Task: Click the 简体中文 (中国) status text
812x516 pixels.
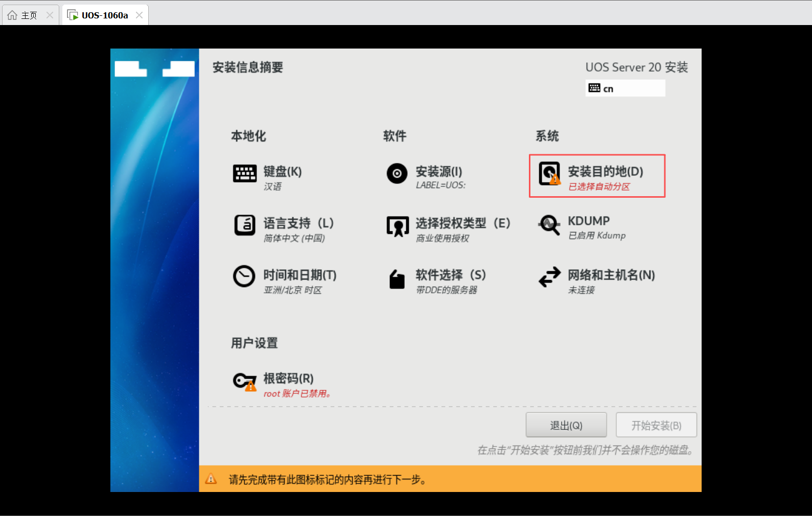Action: tap(294, 238)
